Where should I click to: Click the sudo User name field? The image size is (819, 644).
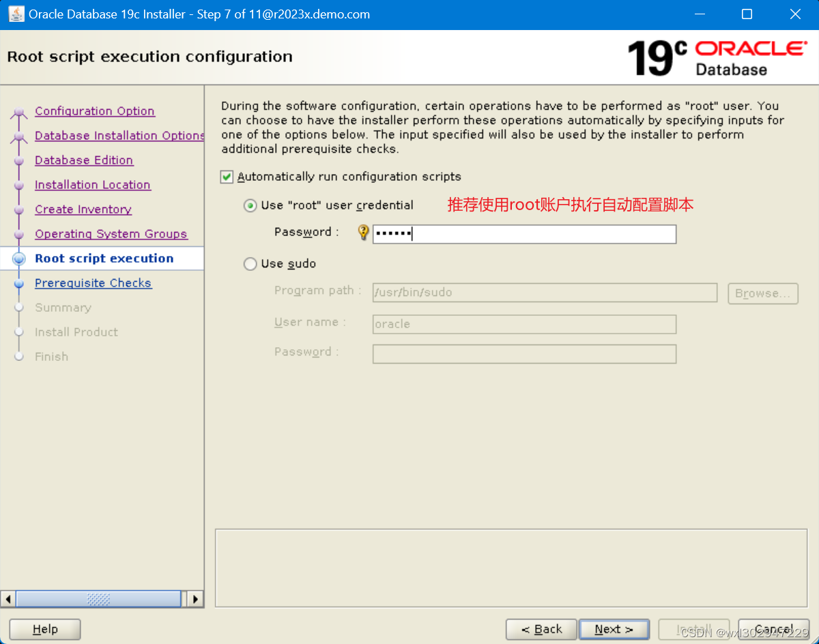524,324
